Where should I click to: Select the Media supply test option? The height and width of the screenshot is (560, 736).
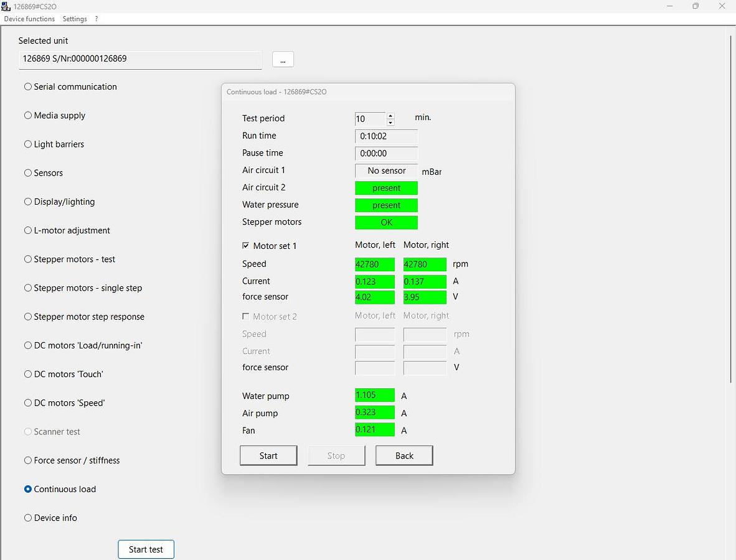(x=28, y=115)
